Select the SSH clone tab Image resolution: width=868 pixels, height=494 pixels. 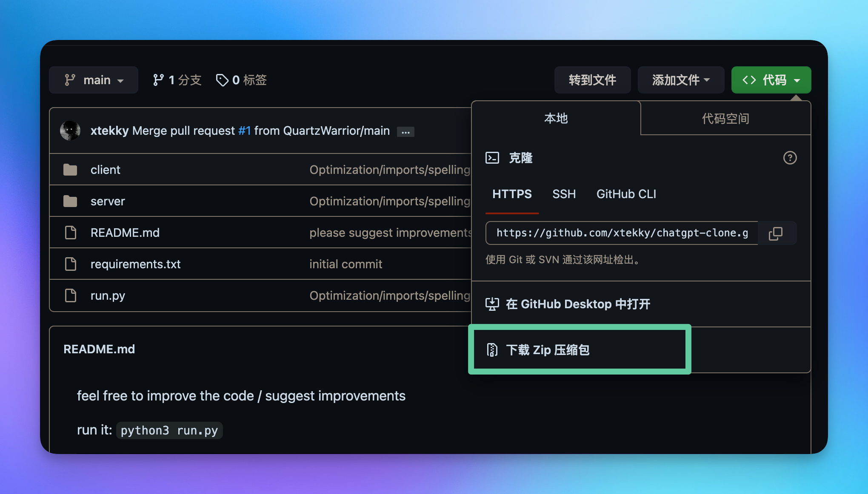click(564, 194)
